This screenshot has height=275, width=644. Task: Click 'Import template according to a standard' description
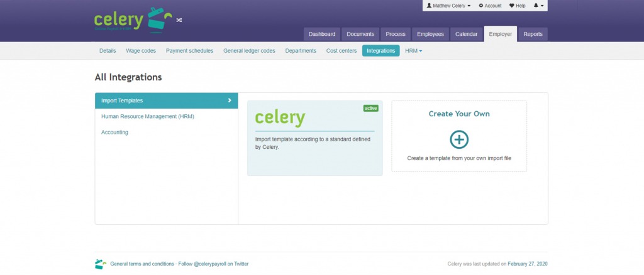point(313,143)
